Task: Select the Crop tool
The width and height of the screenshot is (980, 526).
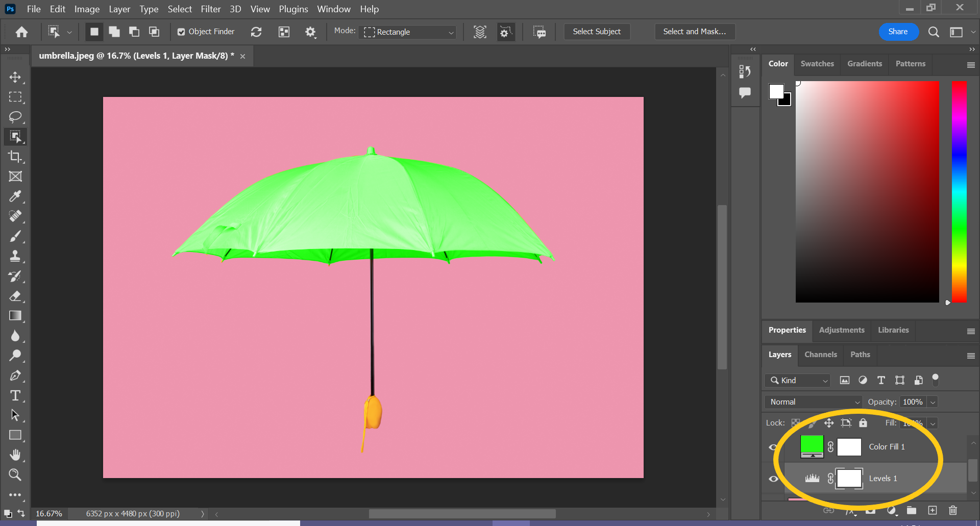Action: point(15,157)
